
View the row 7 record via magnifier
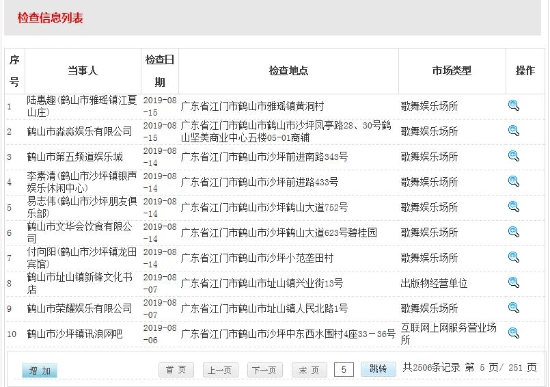tap(514, 257)
